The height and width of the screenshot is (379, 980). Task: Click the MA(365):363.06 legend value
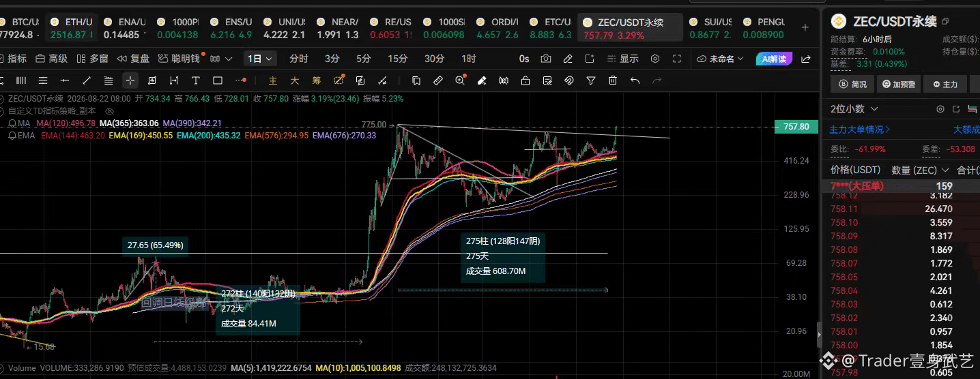129,123
